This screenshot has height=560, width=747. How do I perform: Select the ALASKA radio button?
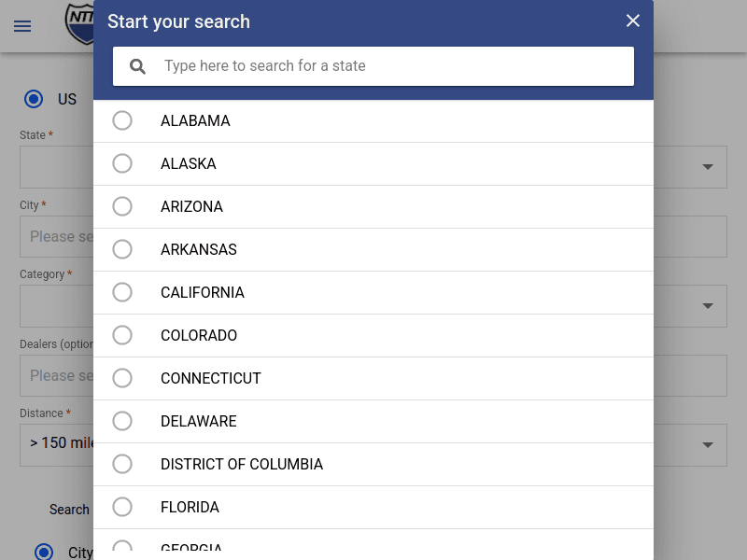pyautogui.click(x=122, y=163)
